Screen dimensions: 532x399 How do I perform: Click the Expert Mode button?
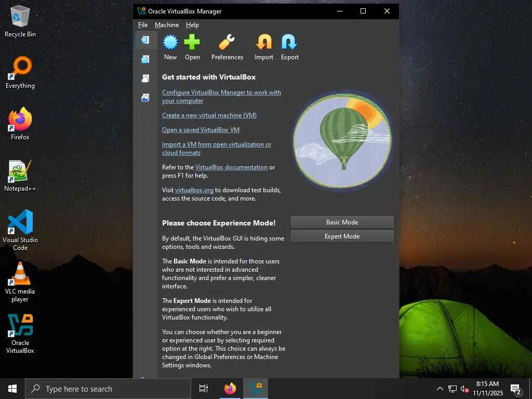[x=342, y=236]
